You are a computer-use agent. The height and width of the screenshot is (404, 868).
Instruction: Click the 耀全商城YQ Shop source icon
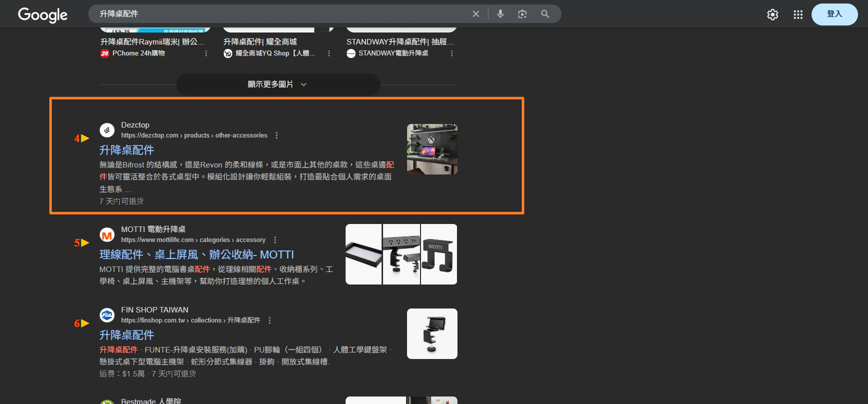[x=228, y=53]
